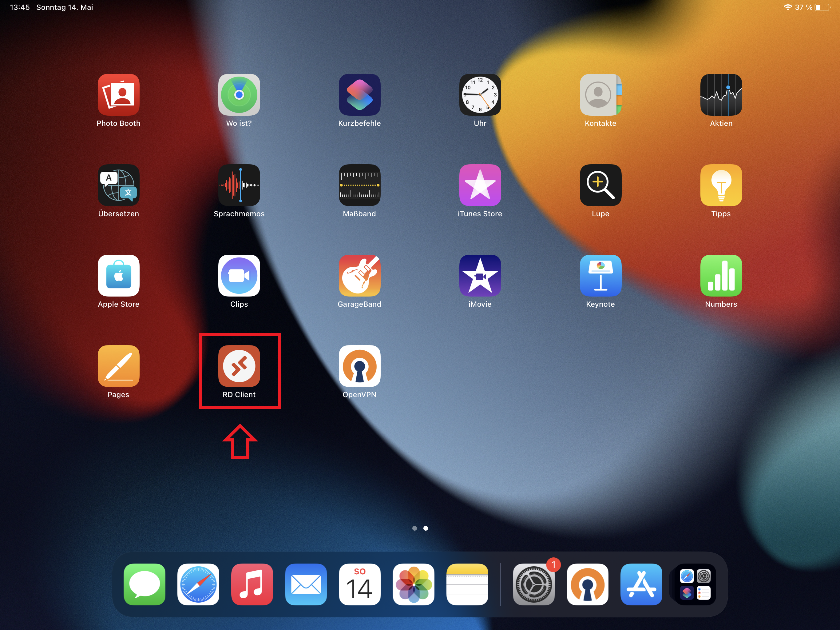840x630 pixels.
Task: Switch to the first home screen page dot
Action: [415, 528]
